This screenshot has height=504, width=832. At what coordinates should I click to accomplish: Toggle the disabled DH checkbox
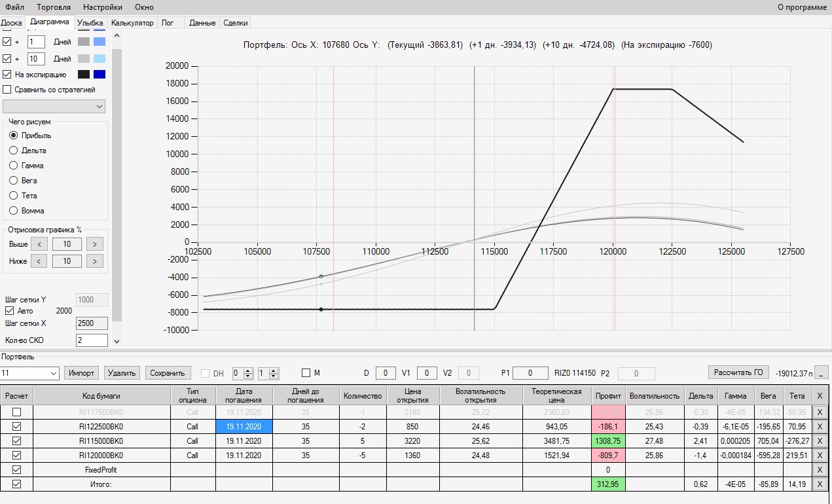point(206,374)
